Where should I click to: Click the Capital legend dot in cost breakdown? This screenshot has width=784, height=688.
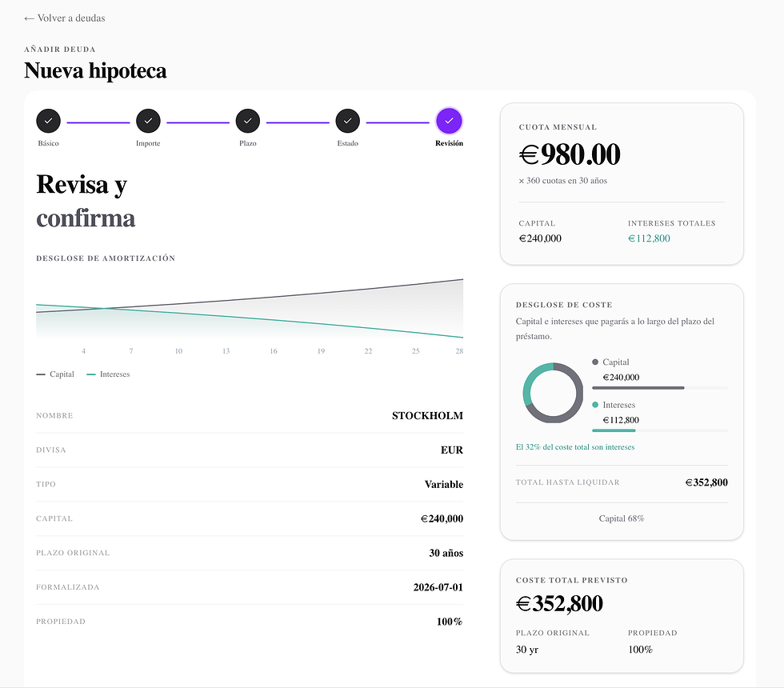pyautogui.click(x=595, y=362)
